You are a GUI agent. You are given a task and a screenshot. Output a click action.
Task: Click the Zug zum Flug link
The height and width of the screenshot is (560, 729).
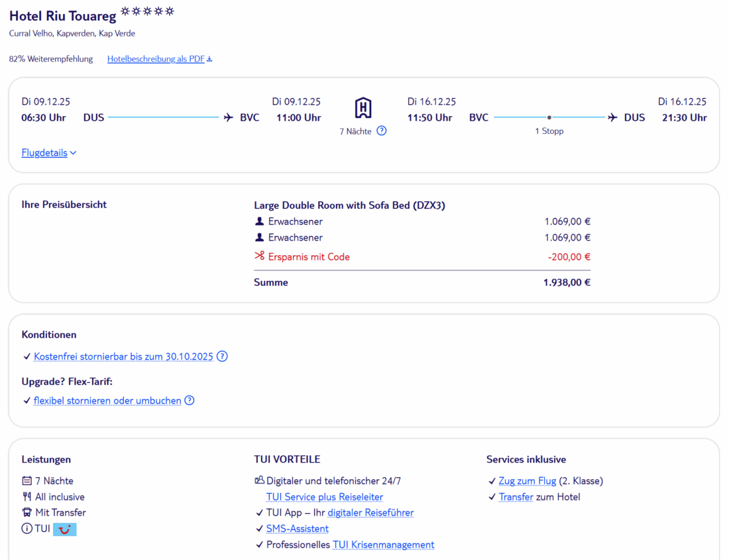(527, 481)
